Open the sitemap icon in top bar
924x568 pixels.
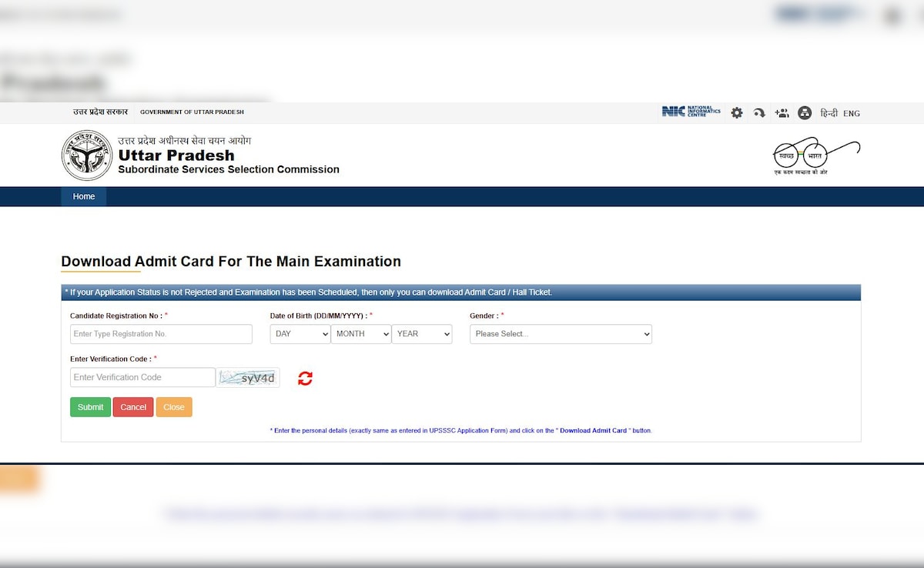pos(805,113)
